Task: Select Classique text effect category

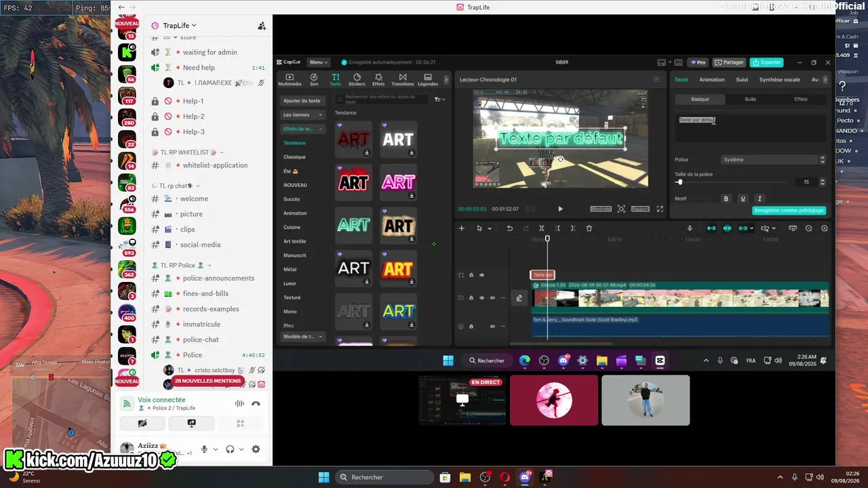Action: point(294,157)
